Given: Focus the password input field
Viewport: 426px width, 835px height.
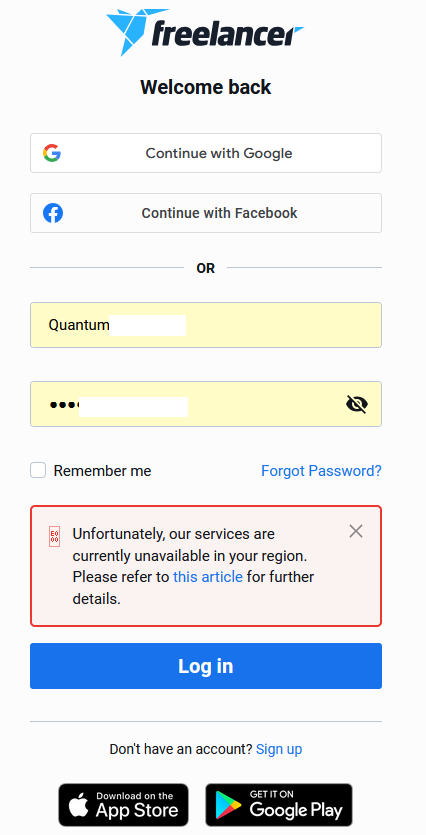Looking at the screenshot, I should click(206, 404).
